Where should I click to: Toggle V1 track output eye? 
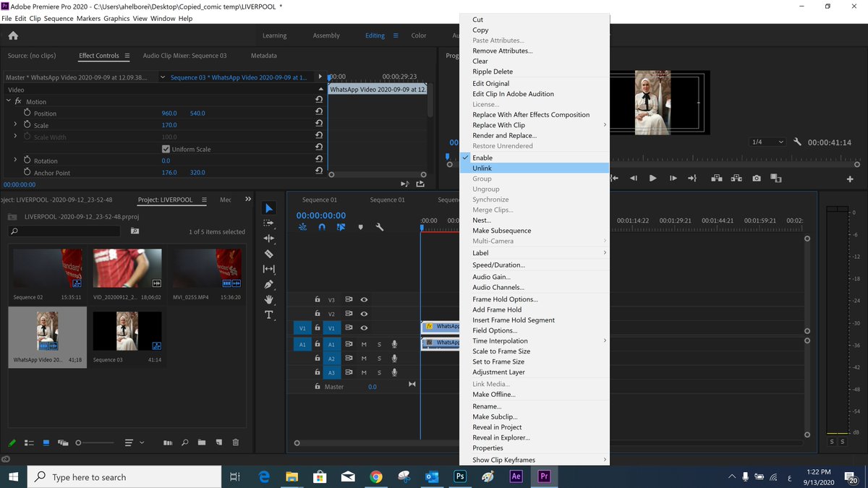pos(364,328)
